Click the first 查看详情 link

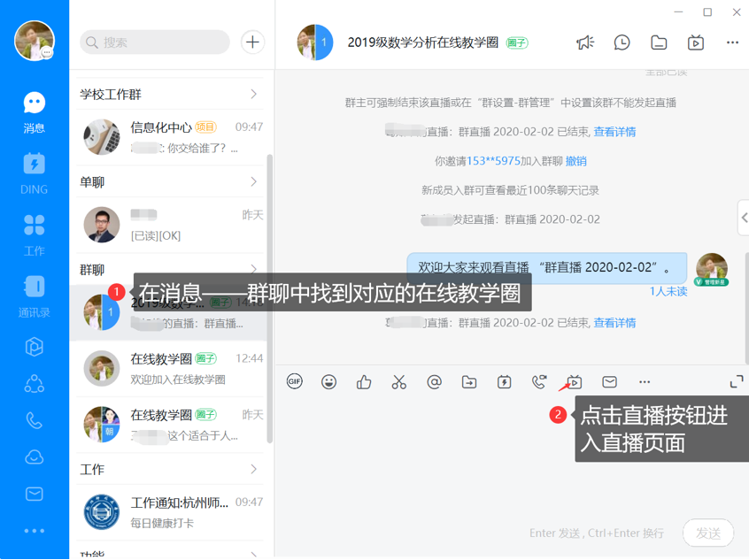[x=614, y=132]
